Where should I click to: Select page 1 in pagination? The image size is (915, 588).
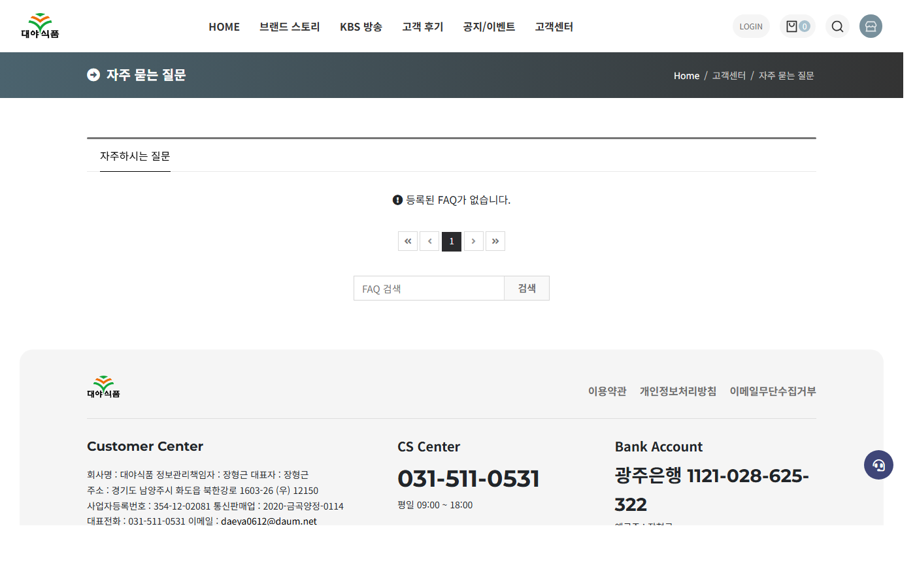pyautogui.click(x=452, y=241)
